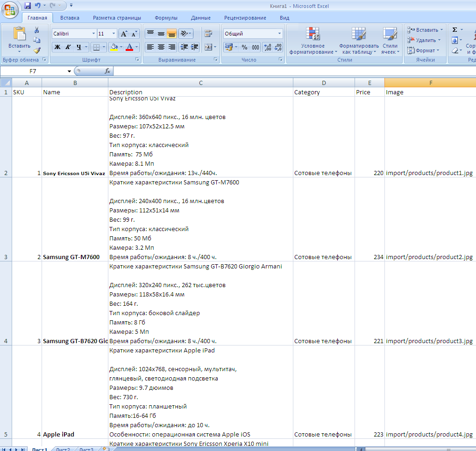Switch to Данные tab

pyautogui.click(x=201, y=18)
